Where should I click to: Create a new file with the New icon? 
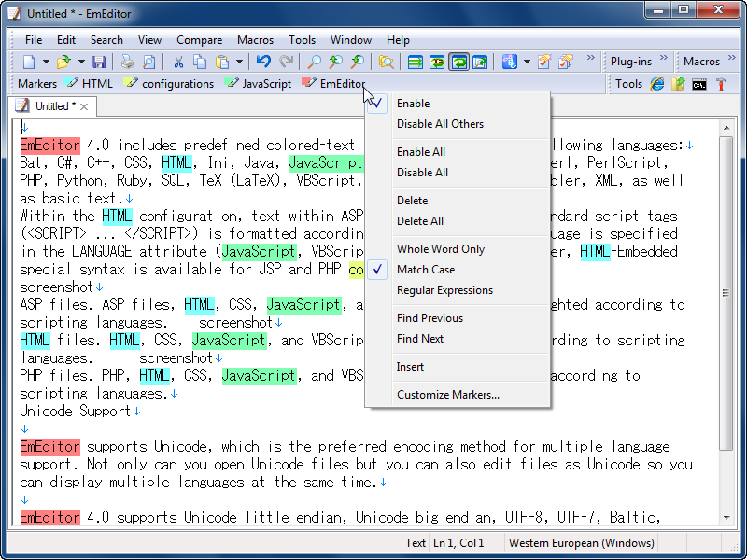click(x=29, y=62)
